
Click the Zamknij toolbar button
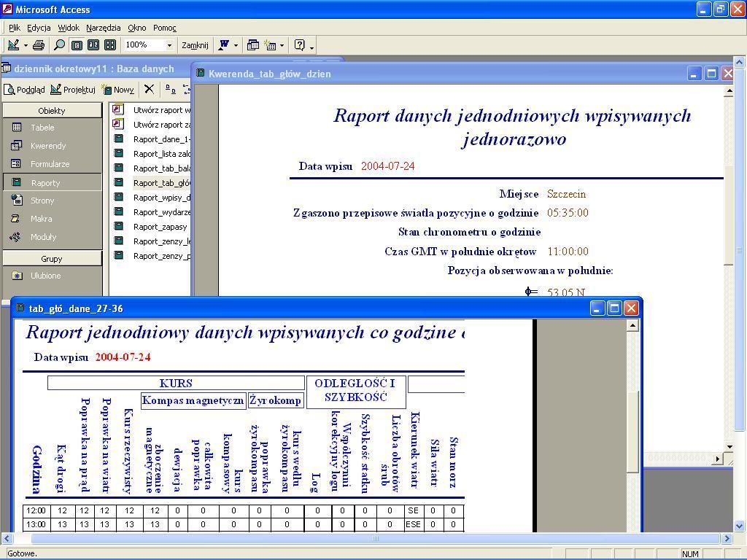195,45
